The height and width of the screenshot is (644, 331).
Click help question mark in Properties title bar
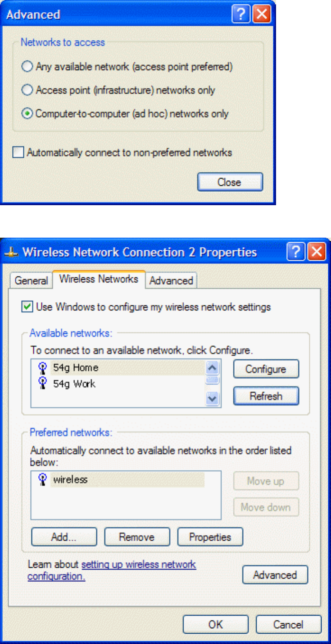pyautogui.click(x=296, y=252)
